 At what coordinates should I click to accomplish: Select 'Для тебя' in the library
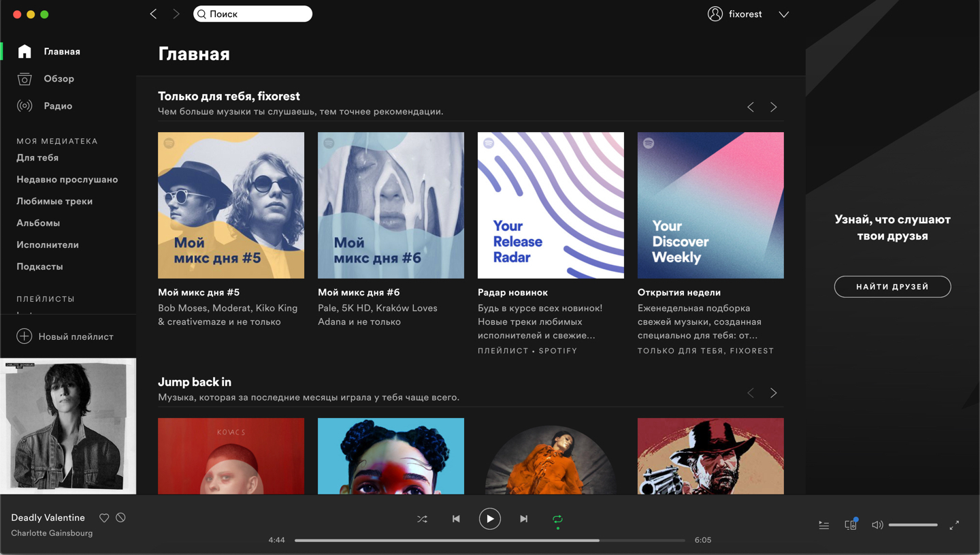37,158
